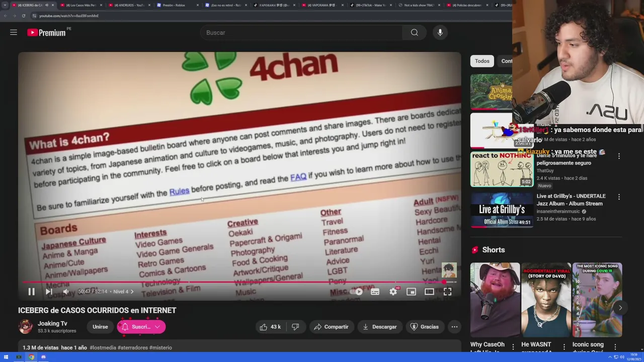Open Joaking Tv channel avatar
644x362 pixels.
[x=26, y=327]
